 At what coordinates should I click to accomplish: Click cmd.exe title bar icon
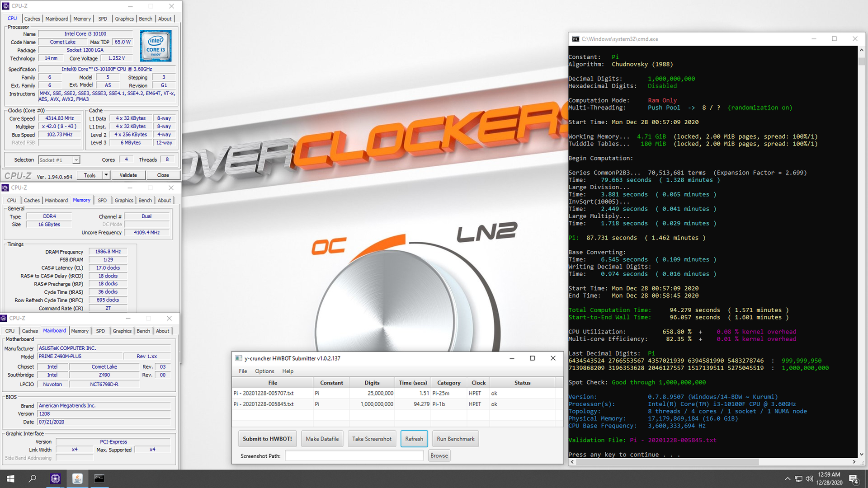tap(575, 39)
